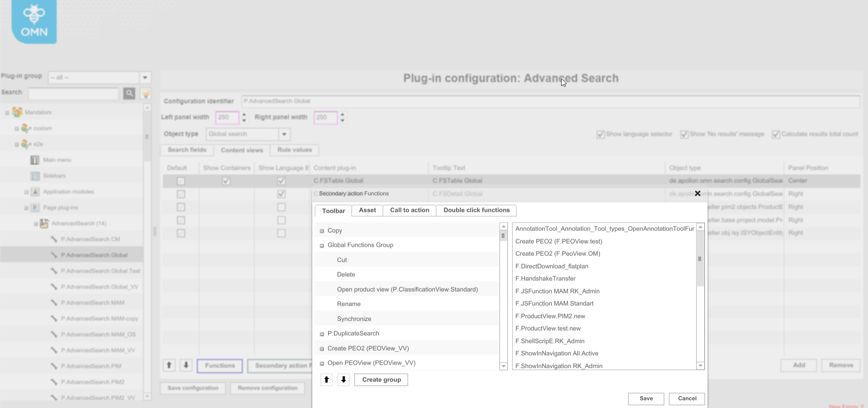Click the Application modules icon
This screenshot has height=408, width=868.
(35, 192)
